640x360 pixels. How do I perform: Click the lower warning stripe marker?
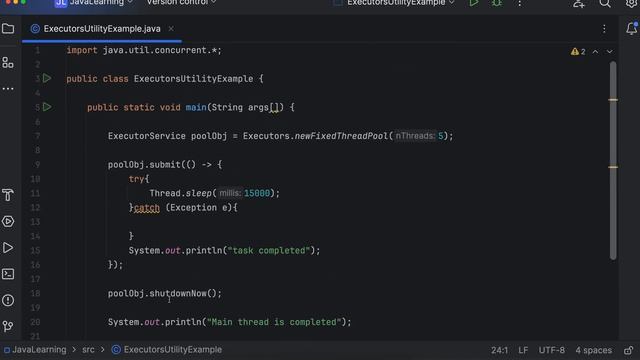pos(613,167)
